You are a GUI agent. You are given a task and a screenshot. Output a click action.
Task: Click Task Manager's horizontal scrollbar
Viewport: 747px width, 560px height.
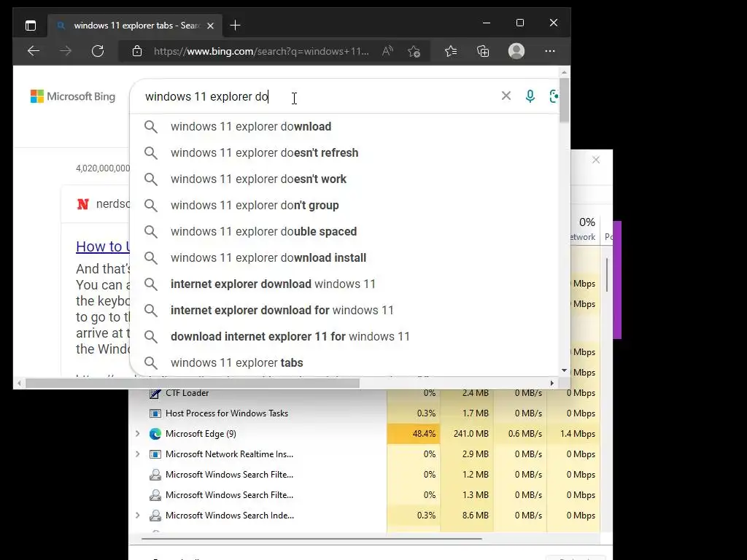point(311,539)
